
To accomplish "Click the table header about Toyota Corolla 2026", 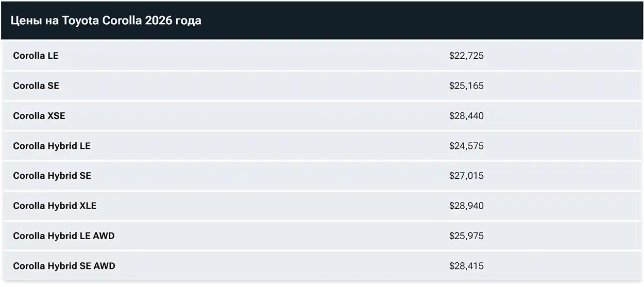I will click(106, 21).
